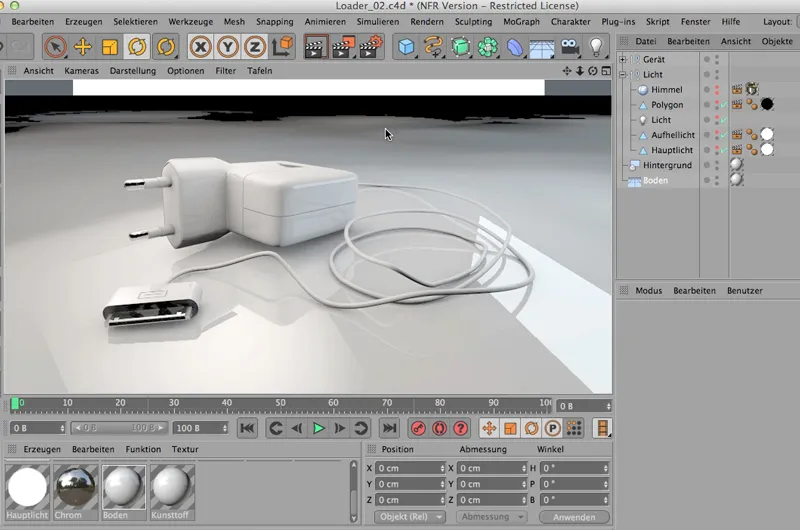
Task: Select Himmel object in the tree
Action: (666, 90)
